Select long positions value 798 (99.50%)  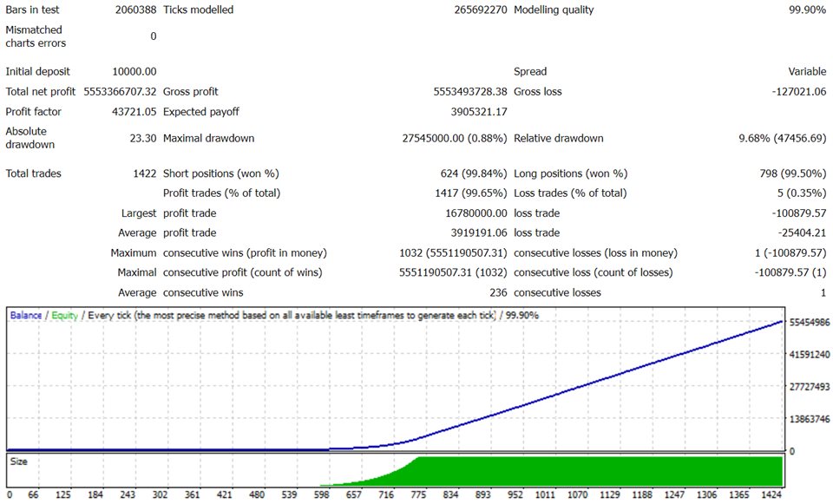(793, 173)
